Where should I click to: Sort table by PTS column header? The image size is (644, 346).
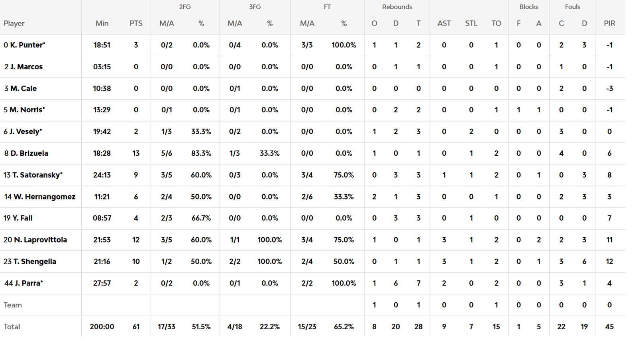point(136,23)
